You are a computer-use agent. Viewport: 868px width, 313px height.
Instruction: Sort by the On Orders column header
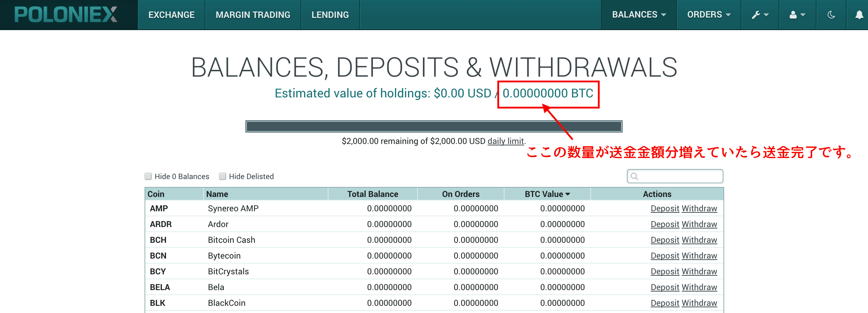460,194
